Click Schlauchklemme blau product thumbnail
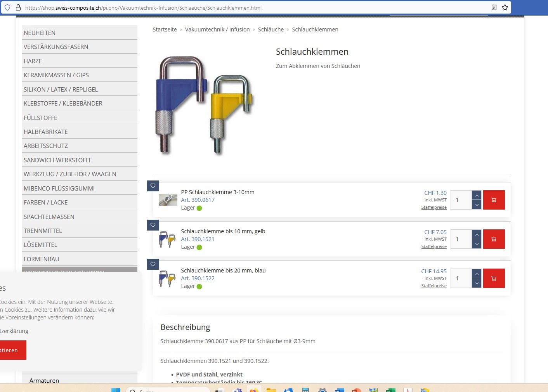 coord(167,278)
